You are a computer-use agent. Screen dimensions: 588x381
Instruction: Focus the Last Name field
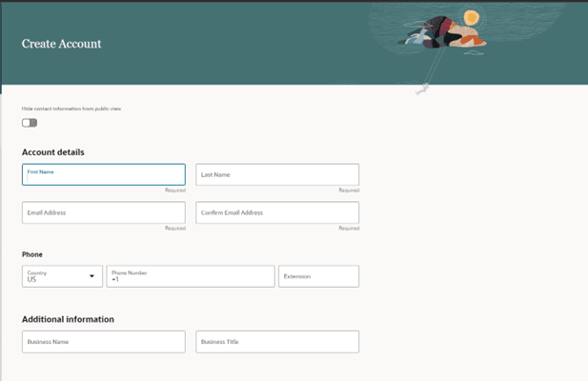click(276, 175)
